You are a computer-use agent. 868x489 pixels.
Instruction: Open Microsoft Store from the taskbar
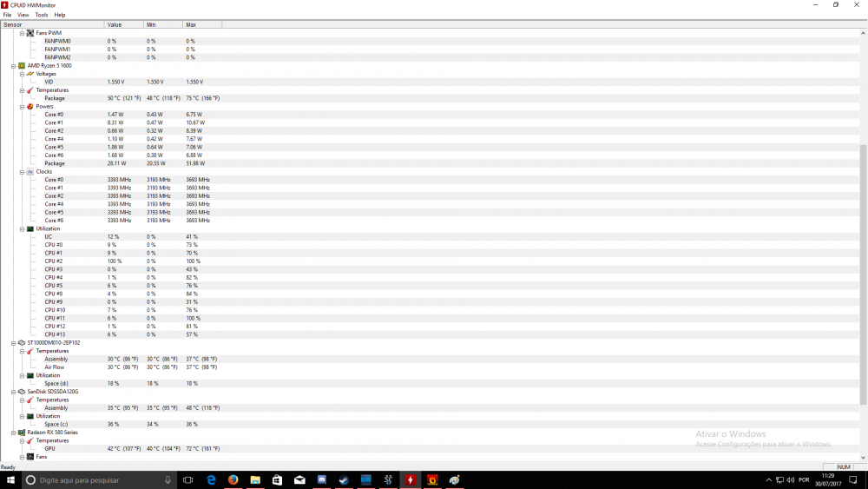pyautogui.click(x=278, y=480)
